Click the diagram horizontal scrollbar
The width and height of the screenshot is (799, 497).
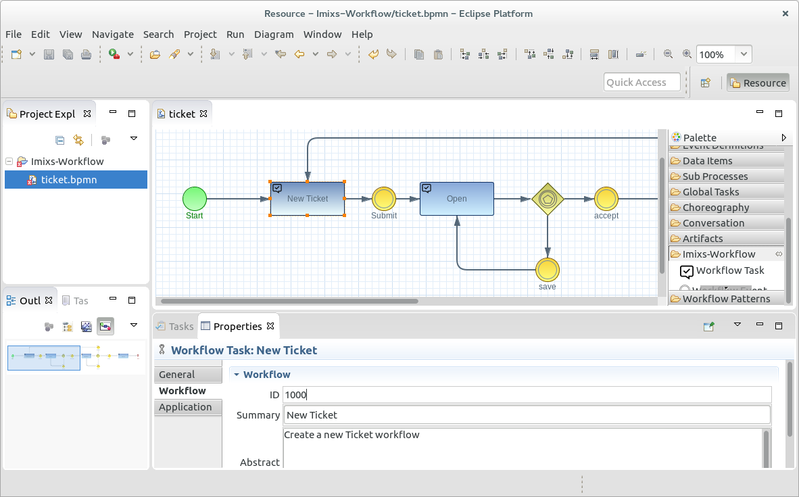click(x=288, y=301)
